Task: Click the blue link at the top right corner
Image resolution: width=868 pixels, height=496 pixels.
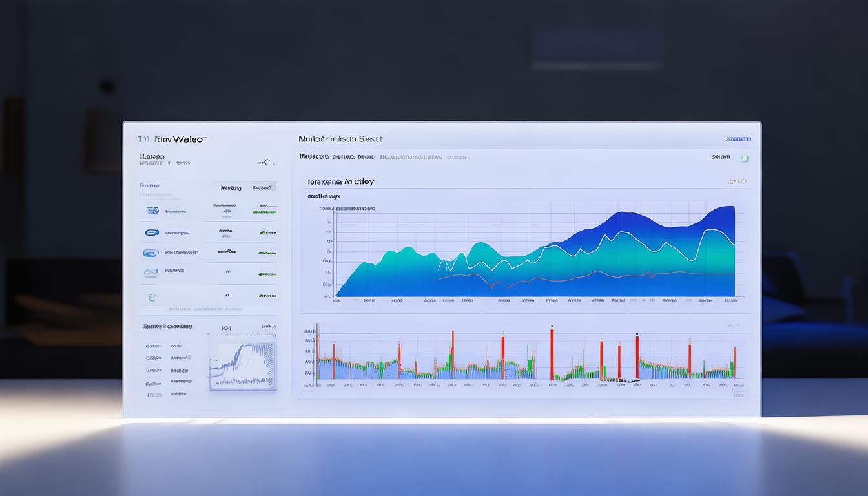Action: pyautogui.click(x=738, y=139)
